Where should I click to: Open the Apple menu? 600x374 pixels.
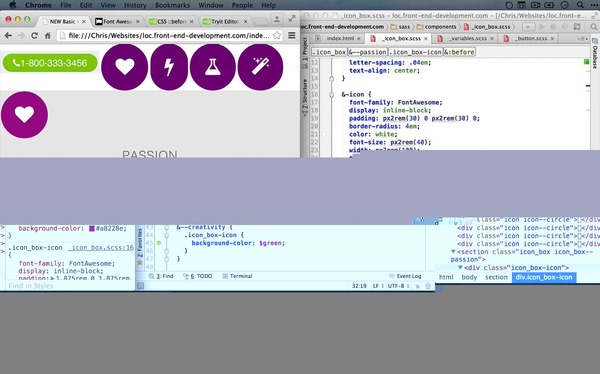tap(13, 5)
